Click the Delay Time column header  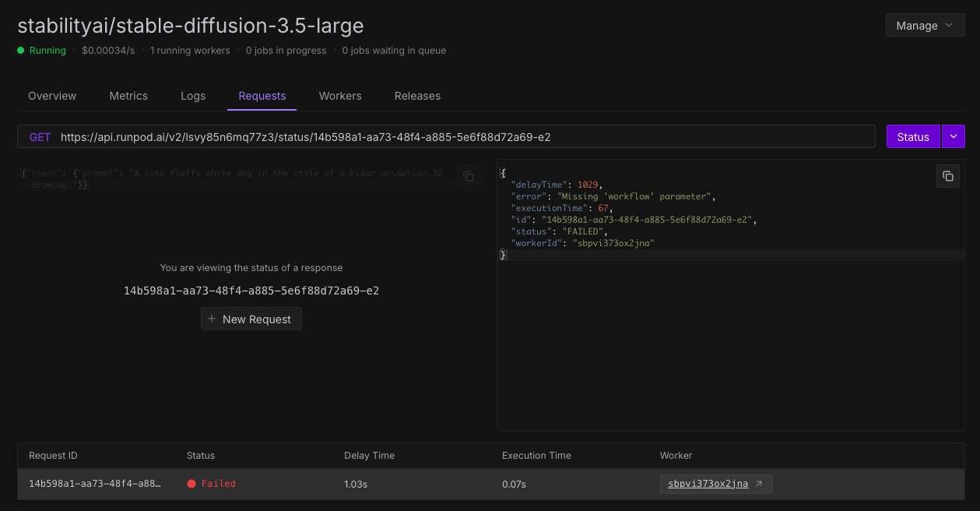coord(369,456)
